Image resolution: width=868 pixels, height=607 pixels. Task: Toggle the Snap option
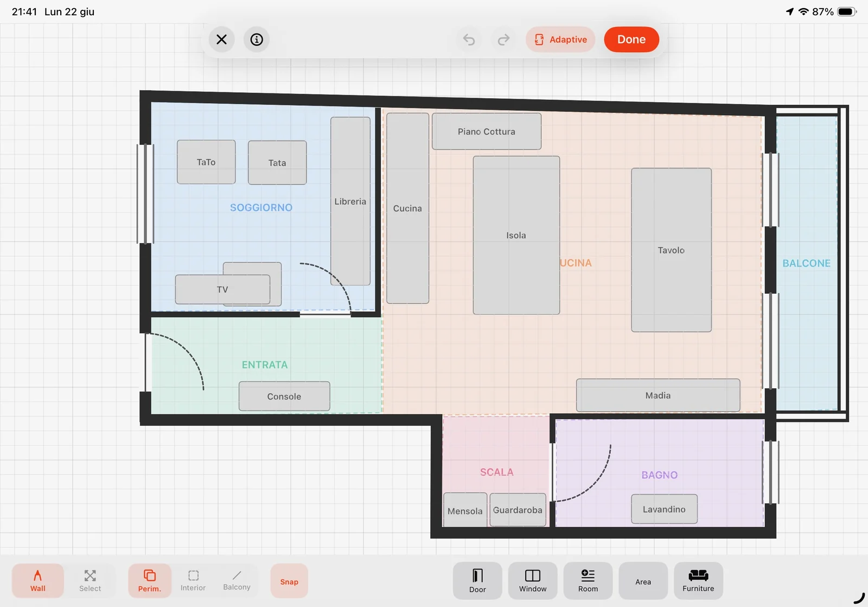click(x=289, y=581)
